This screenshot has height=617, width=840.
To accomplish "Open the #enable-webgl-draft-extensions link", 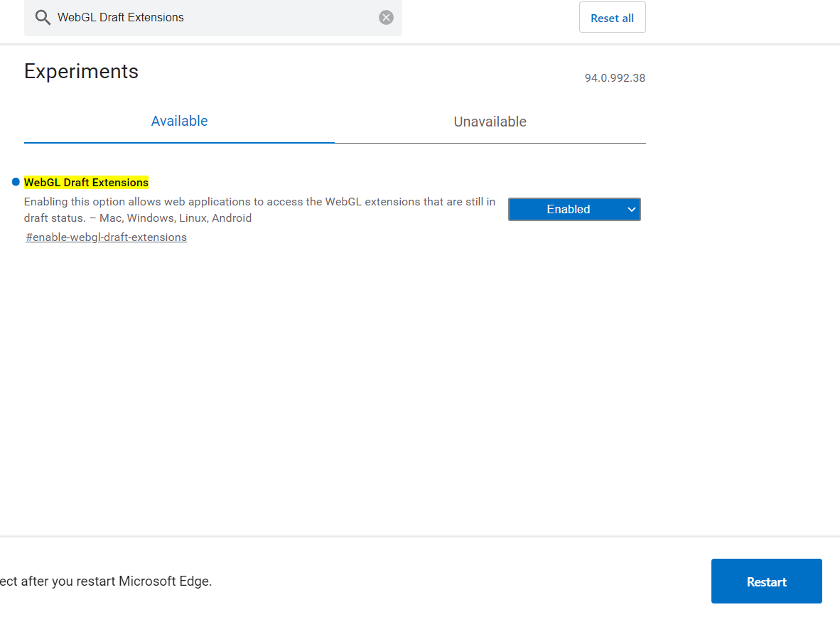I will pyautogui.click(x=106, y=237).
